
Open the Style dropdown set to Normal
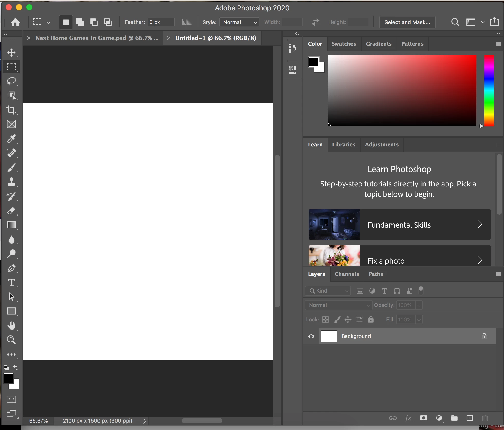point(239,22)
